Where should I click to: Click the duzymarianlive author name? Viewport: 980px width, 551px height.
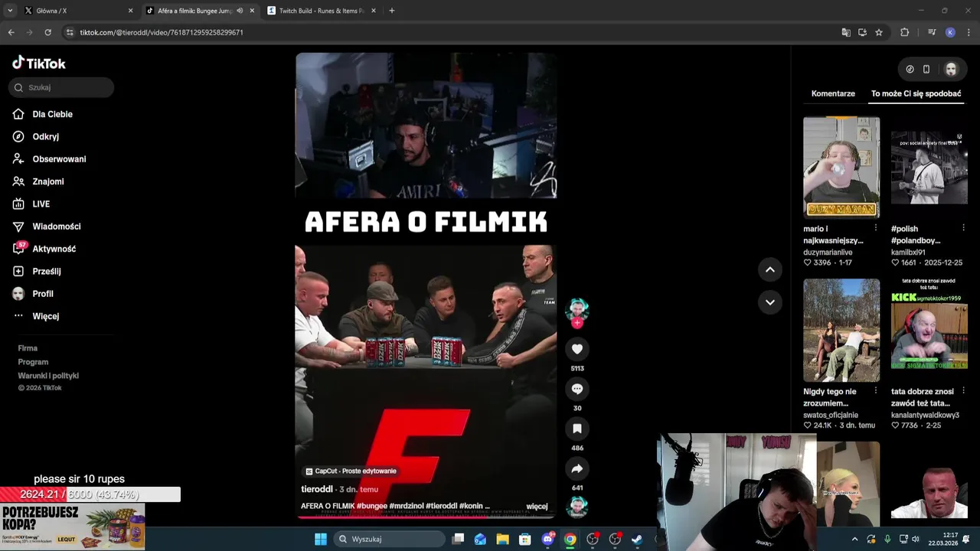(x=828, y=252)
